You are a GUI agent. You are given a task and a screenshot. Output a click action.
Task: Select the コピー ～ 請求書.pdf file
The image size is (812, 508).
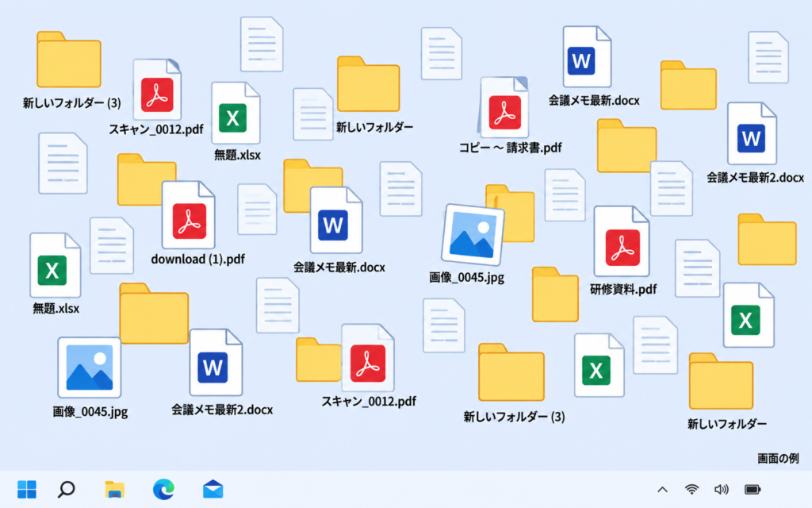click(x=504, y=107)
